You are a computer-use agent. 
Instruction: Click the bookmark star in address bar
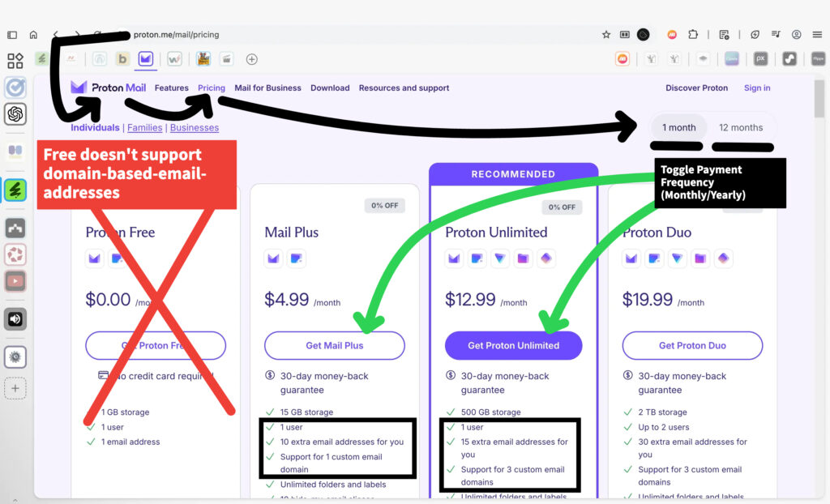click(606, 35)
